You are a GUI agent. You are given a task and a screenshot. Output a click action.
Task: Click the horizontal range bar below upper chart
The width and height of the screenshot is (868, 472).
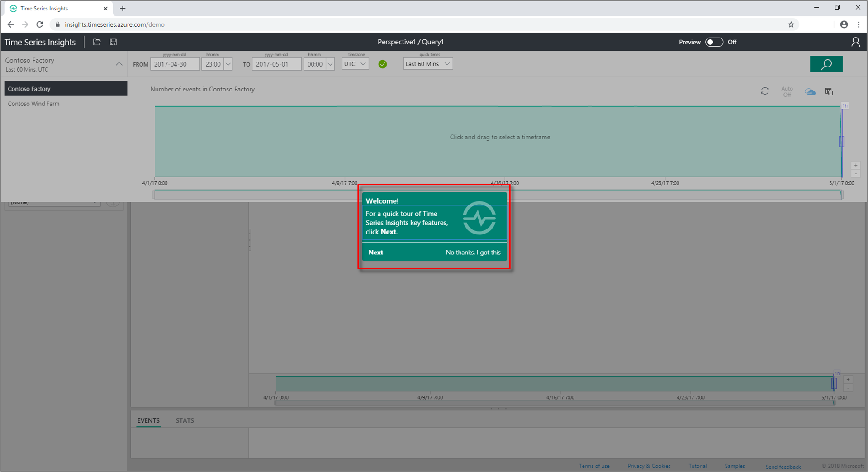(x=498, y=195)
